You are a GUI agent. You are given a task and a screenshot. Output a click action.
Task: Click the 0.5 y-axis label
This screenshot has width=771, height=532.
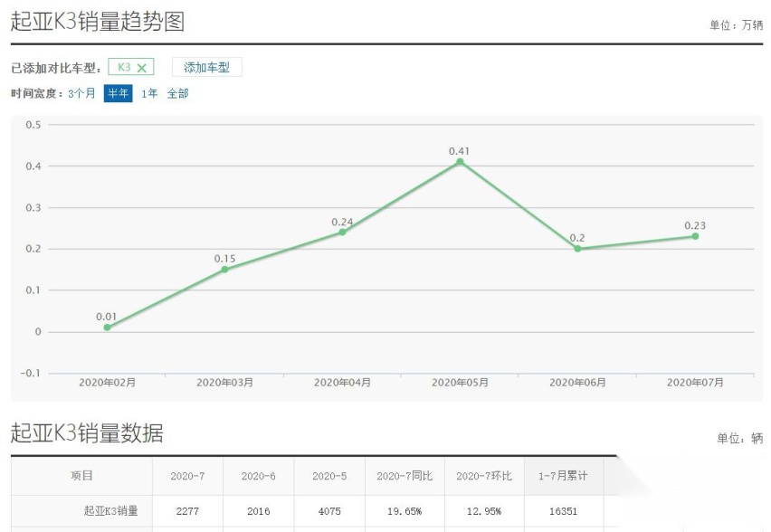tap(33, 125)
